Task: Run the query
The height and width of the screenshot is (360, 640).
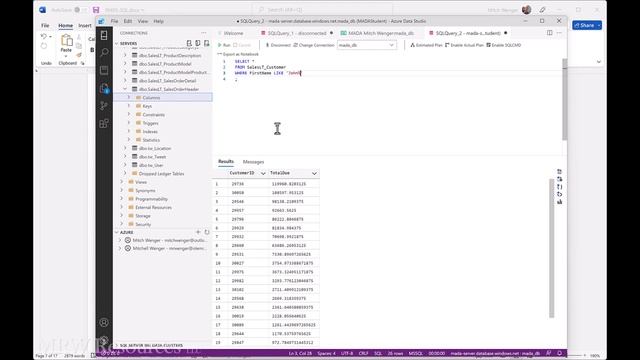Action: 224,45
